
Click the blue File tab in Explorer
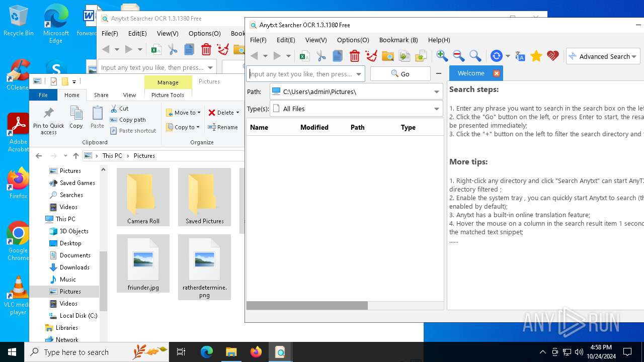(x=43, y=95)
